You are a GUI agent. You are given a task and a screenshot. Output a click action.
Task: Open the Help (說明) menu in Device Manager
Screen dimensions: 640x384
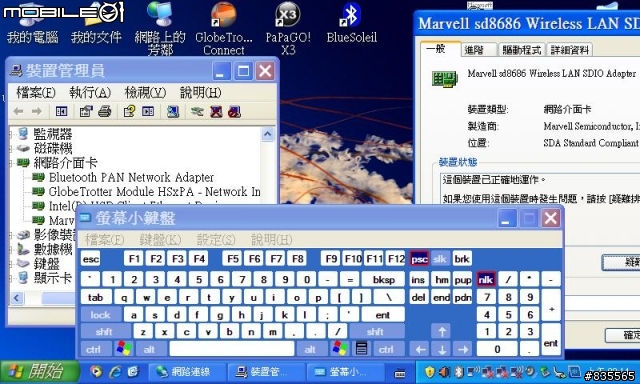click(x=200, y=93)
